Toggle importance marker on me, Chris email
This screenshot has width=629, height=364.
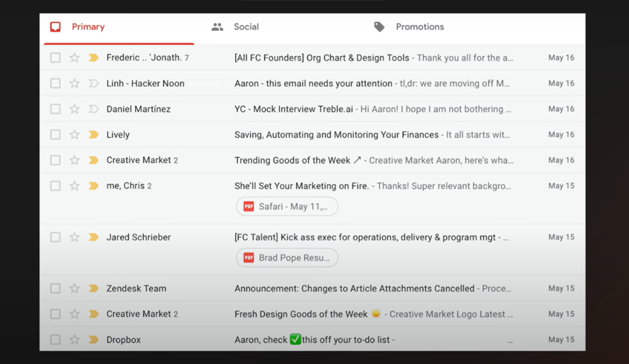(x=93, y=186)
